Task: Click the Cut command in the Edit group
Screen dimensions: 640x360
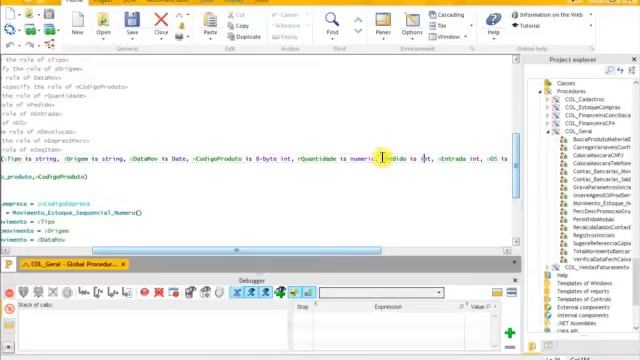Action: tap(236, 15)
